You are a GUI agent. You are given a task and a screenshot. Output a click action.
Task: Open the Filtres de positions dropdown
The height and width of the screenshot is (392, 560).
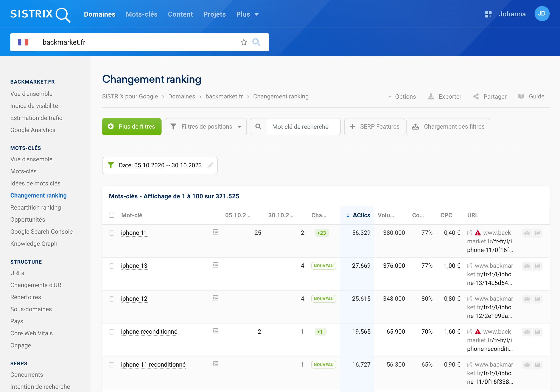click(206, 127)
